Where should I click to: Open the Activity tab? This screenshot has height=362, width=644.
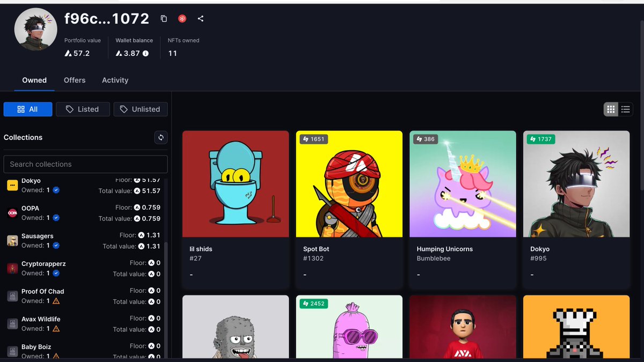115,80
